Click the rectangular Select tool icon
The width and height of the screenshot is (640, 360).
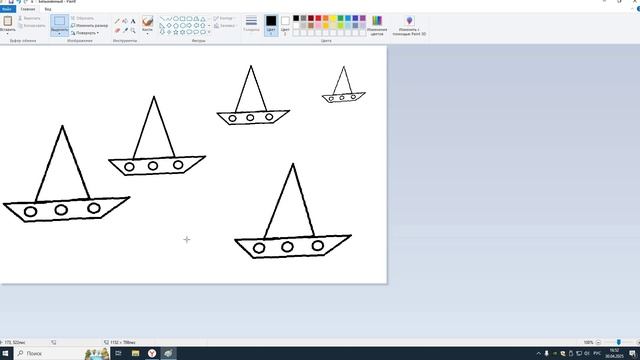tap(60, 21)
